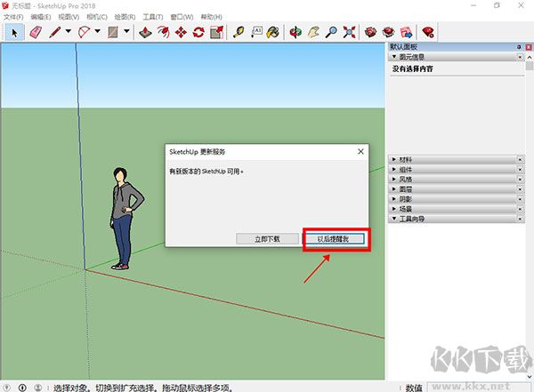Viewport: 534px width, 392px height.
Task: Close the 风格 panel with its x
Action: (x=520, y=179)
